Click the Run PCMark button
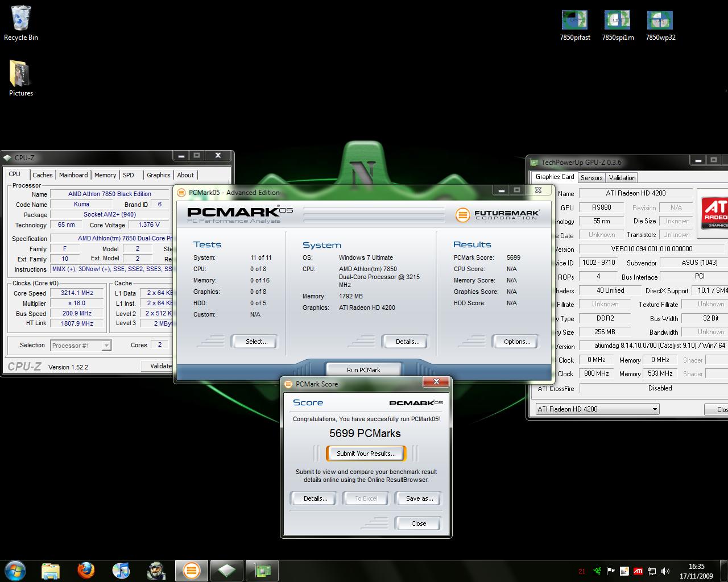This screenshot has width=728, height=582. [363, 370]
